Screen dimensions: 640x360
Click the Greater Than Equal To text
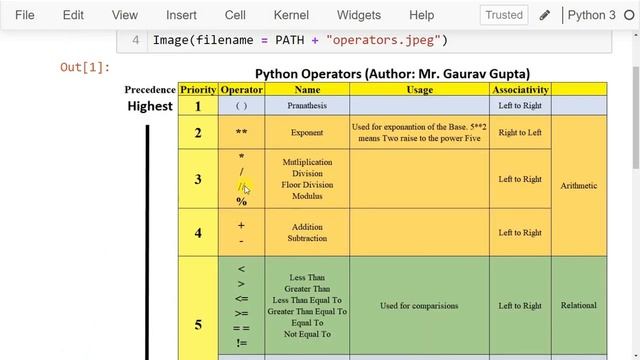[307, 311]
